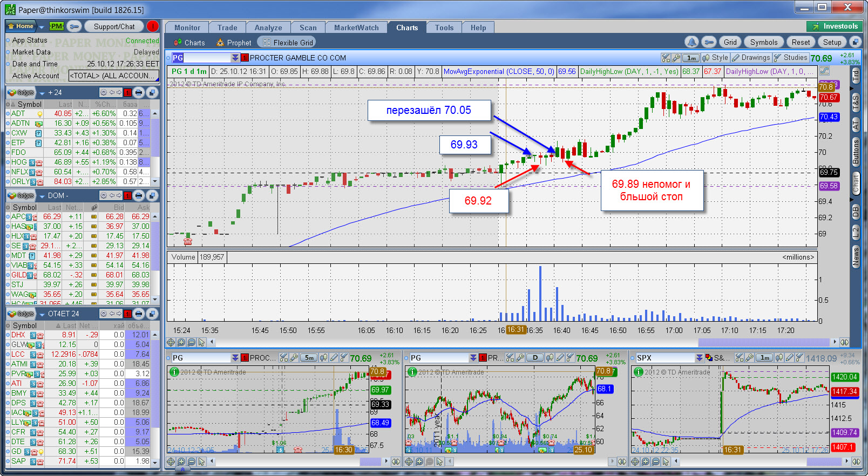Click the quick study beaker icon on main chart
This screenshot has width=868, height=476.
(666, 58)
